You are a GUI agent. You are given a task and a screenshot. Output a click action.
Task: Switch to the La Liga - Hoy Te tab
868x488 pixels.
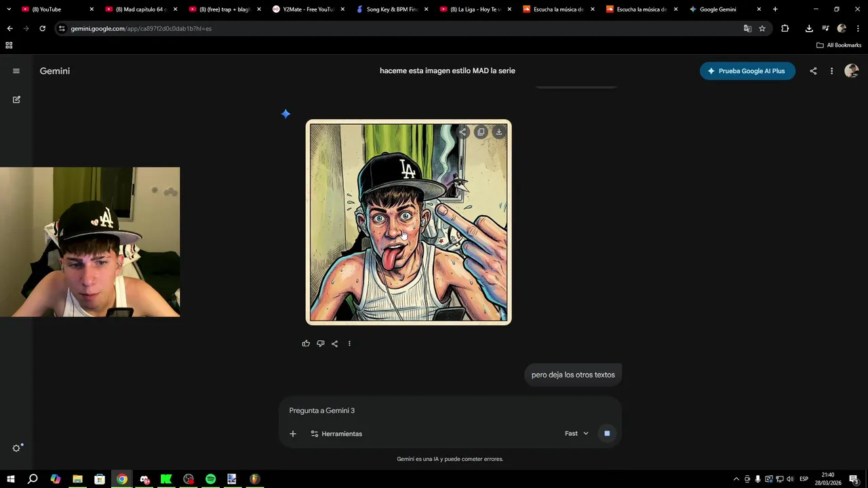(475, 9)
